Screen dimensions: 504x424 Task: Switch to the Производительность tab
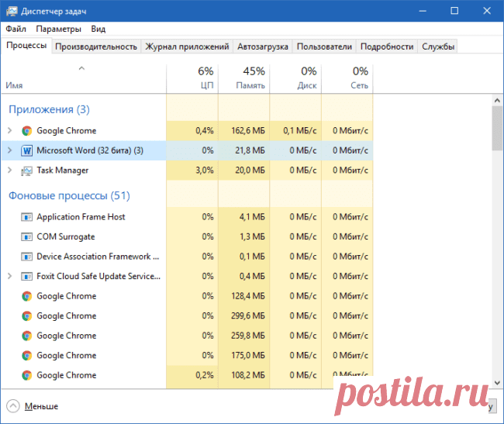96,47
